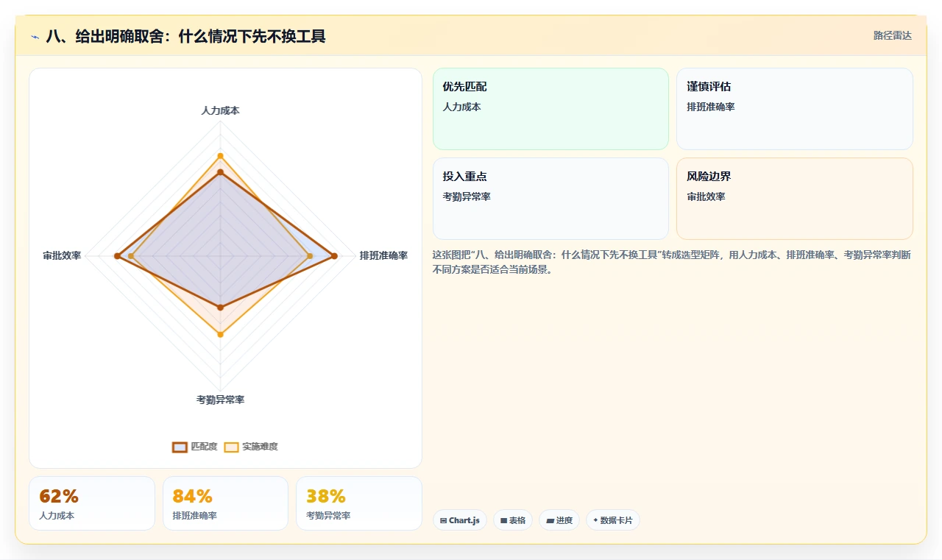Select the 表格 tag
The height and width of the screenshot is (560, 942).
(513, 520)
